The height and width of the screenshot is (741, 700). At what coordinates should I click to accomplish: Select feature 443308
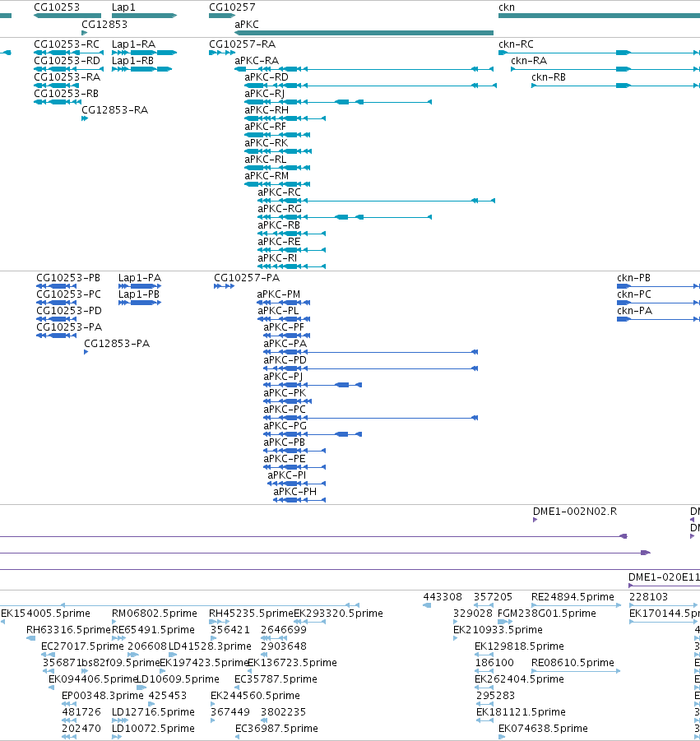click(x=443, y=597)
